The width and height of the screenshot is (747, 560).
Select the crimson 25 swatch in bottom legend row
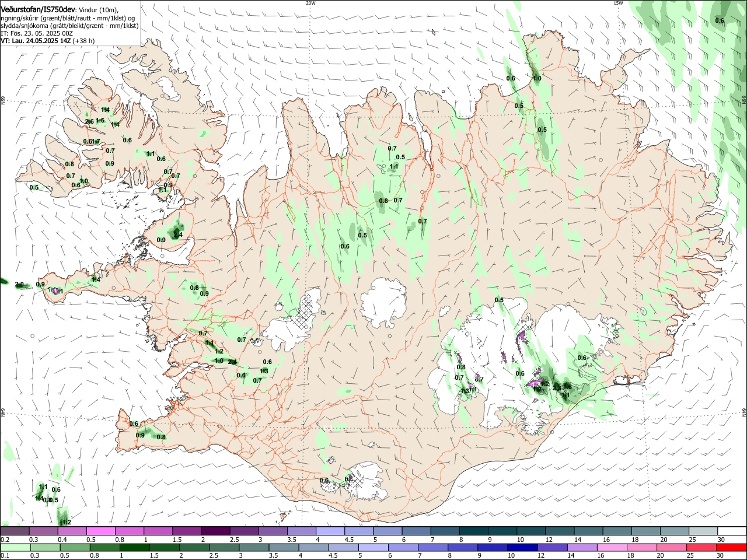point(701,547)
